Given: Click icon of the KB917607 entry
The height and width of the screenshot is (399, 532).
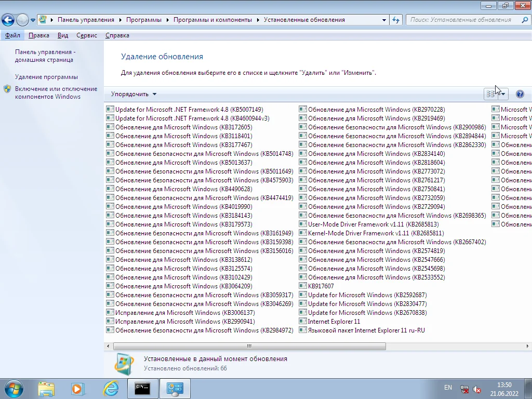Looking at the screenshot, I should coord(303,286).
